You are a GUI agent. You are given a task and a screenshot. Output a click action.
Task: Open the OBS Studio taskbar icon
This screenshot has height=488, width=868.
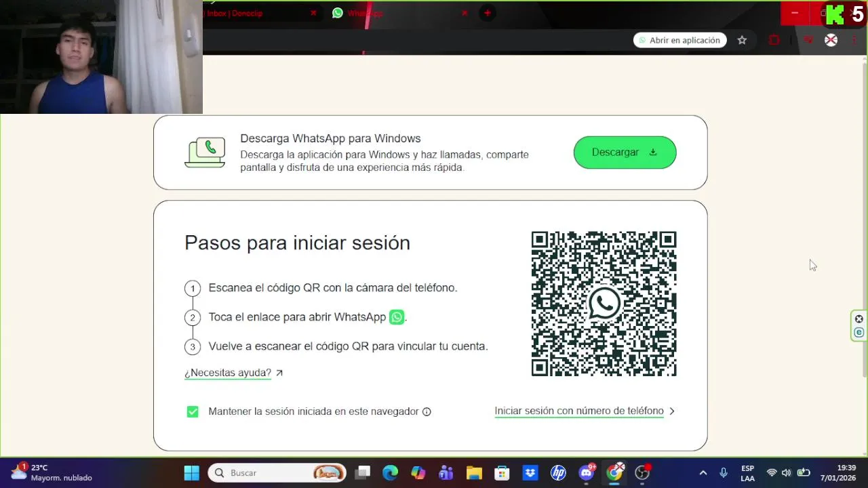point(642,472)
